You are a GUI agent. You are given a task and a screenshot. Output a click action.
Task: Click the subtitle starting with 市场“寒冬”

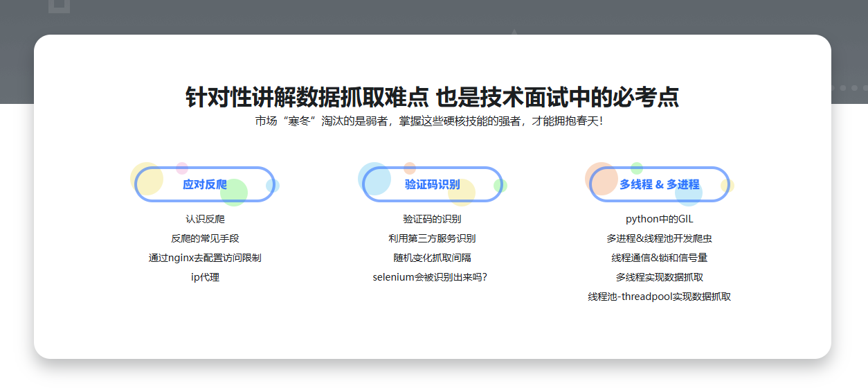click(432, 121)
